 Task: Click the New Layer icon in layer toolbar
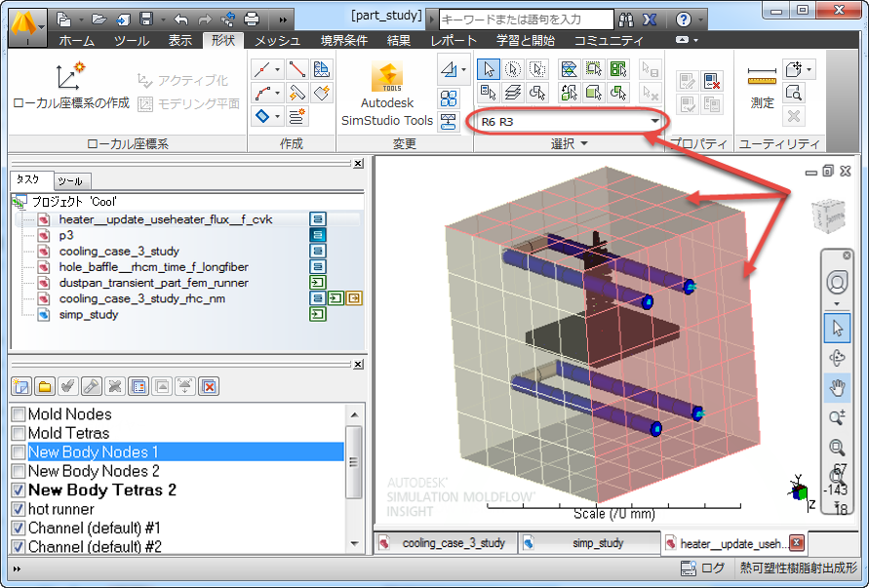[x=21, y=386]
